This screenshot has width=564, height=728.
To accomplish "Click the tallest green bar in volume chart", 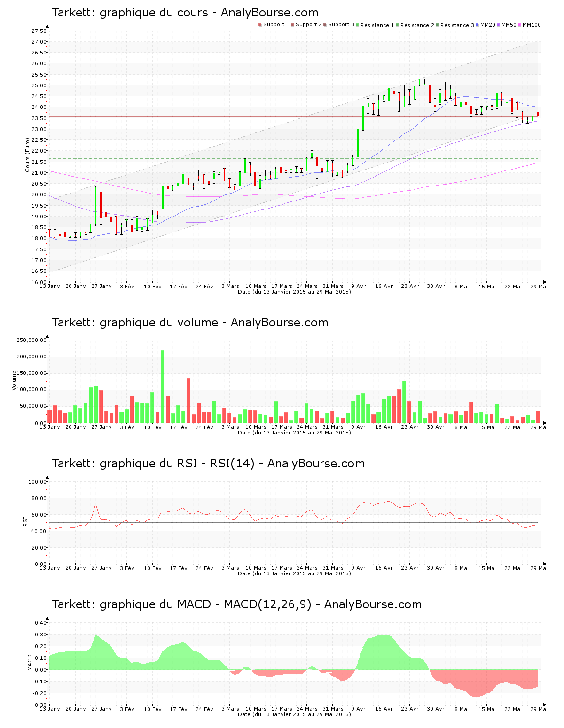I will [x=163, y=387].
